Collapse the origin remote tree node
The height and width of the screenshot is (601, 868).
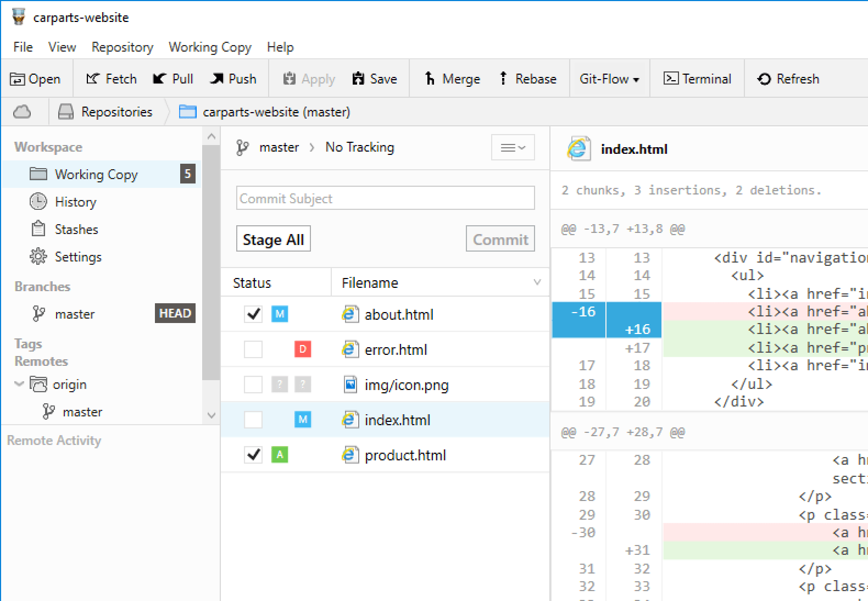pyautogui.click(x=19, y=384)
